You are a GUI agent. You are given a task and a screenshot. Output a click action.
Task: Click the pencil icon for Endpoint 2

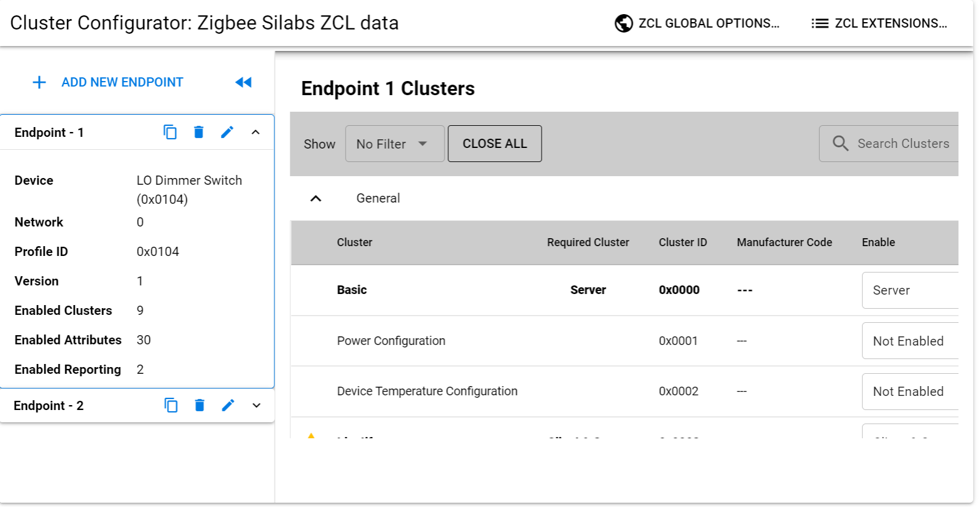click(228, 405)
